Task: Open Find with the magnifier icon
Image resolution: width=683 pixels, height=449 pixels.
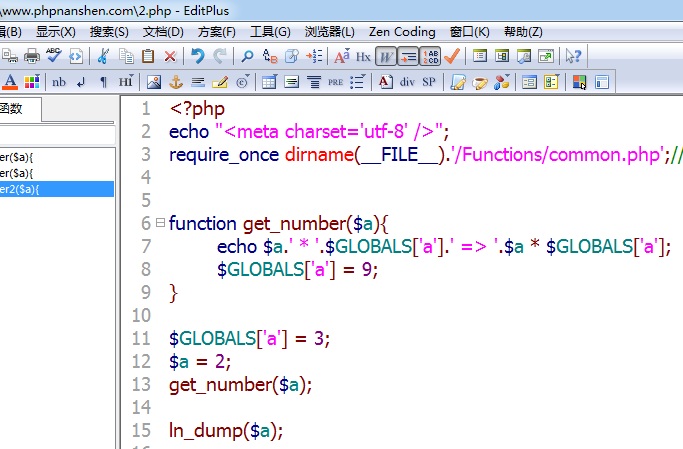Action: pyautogui.click(x=247, y=56)
